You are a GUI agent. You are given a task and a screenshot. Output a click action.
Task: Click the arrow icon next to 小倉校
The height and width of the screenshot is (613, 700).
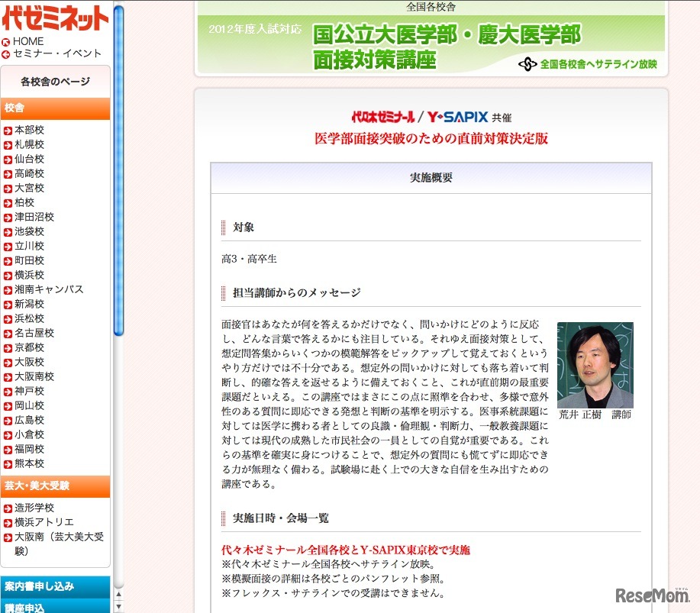click(x=8, y=436)
